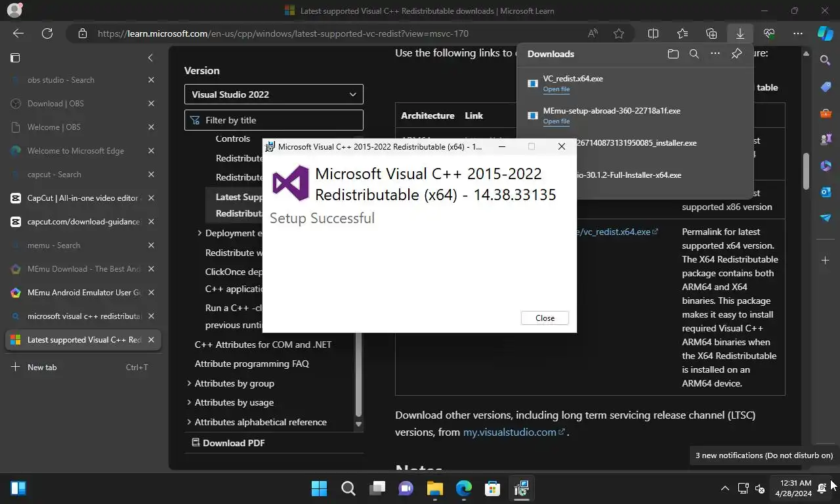Click Close in the Setup Successful dialog

tap(545, 318)
